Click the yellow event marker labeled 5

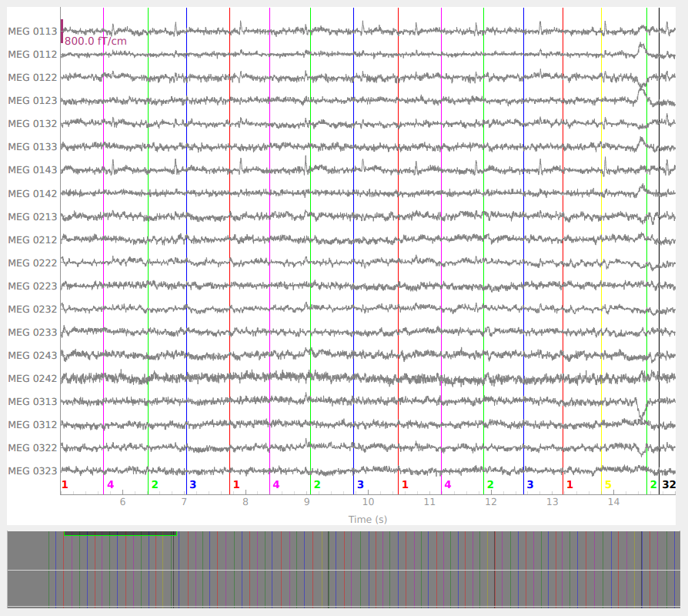pyautogui.click(x=607, y=484)
